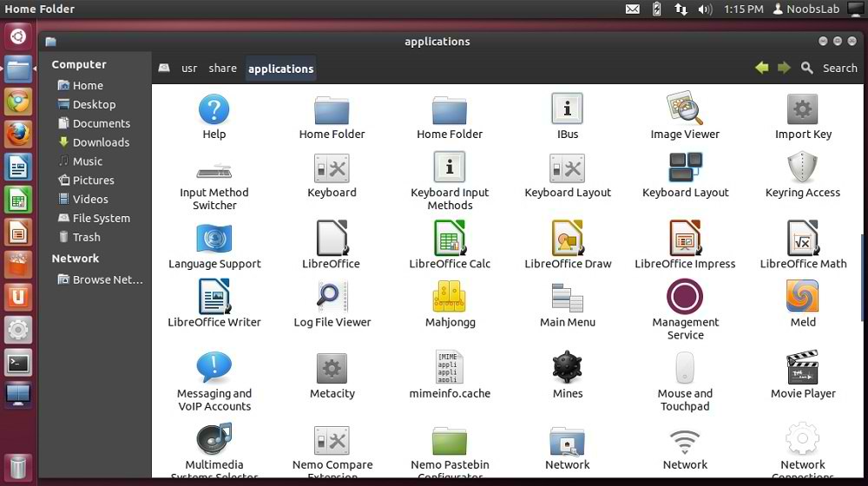
Task: Open Main Menu editor
Action: [x=567, y=298]
